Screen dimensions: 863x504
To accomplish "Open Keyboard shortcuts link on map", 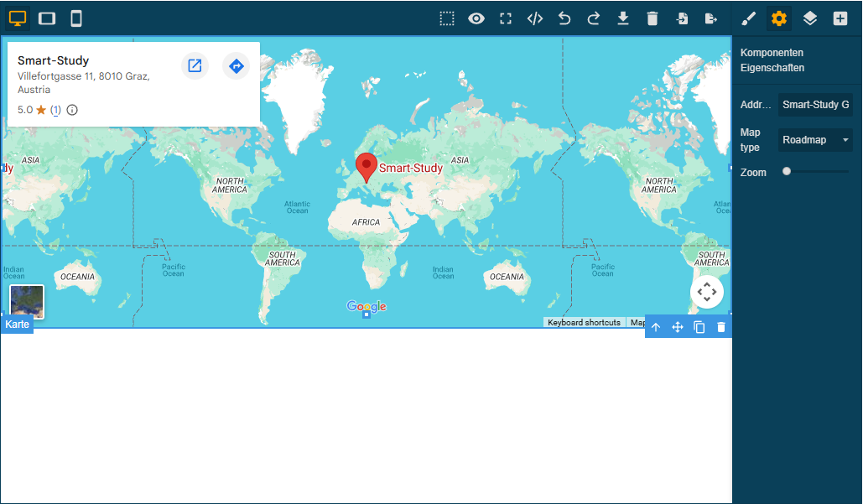I will (x=584, y=322).
